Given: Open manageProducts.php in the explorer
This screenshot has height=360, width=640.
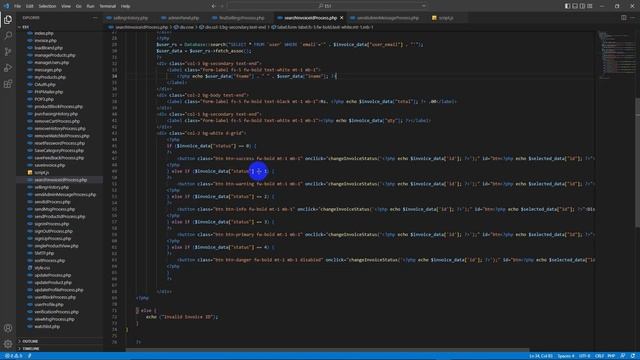Looking at the screenshot, I should (55, 55).
